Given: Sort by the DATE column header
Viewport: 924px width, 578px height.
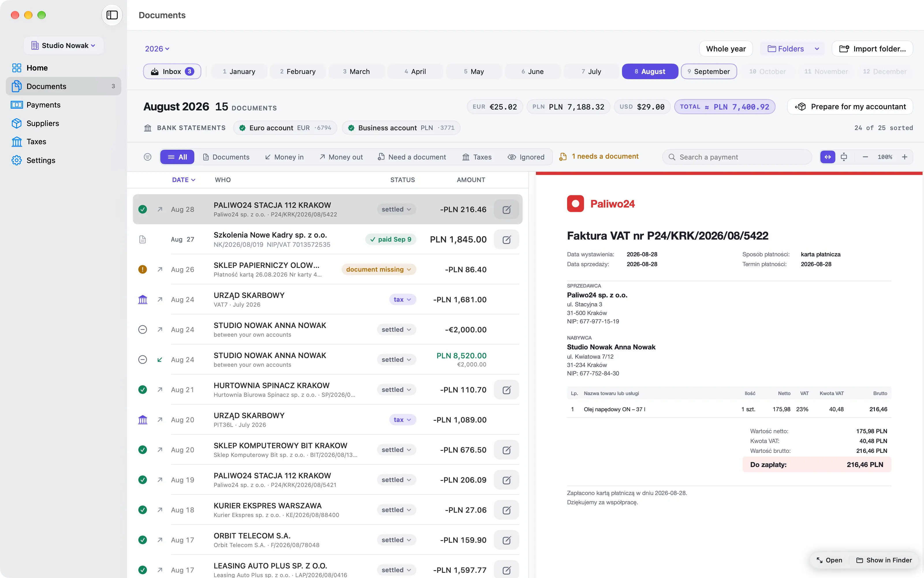Looking at the screenshot, I should pos(184,180).
